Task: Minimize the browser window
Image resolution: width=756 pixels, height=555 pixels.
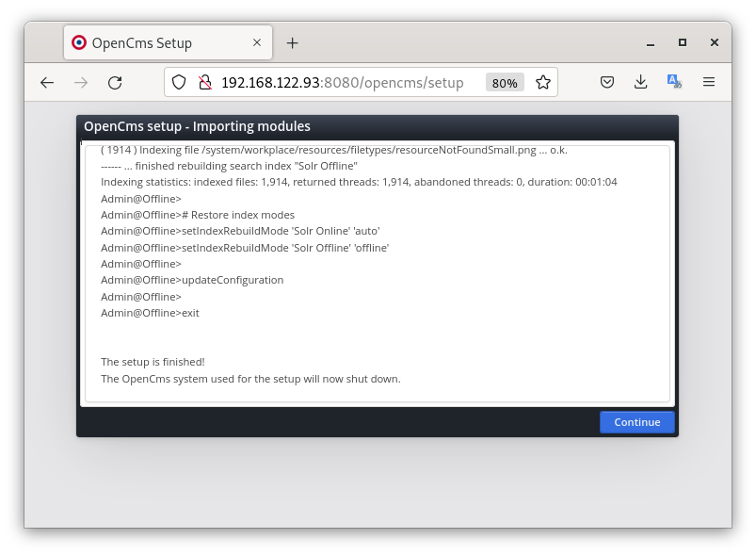Action: coord(651,42)
